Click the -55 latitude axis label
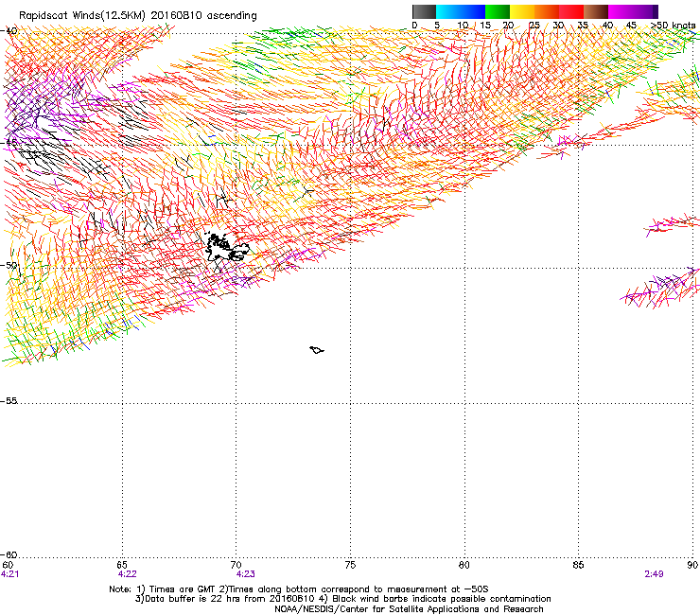Image resolution: width=700 pixels, height=615 pixels. [9, 400]
